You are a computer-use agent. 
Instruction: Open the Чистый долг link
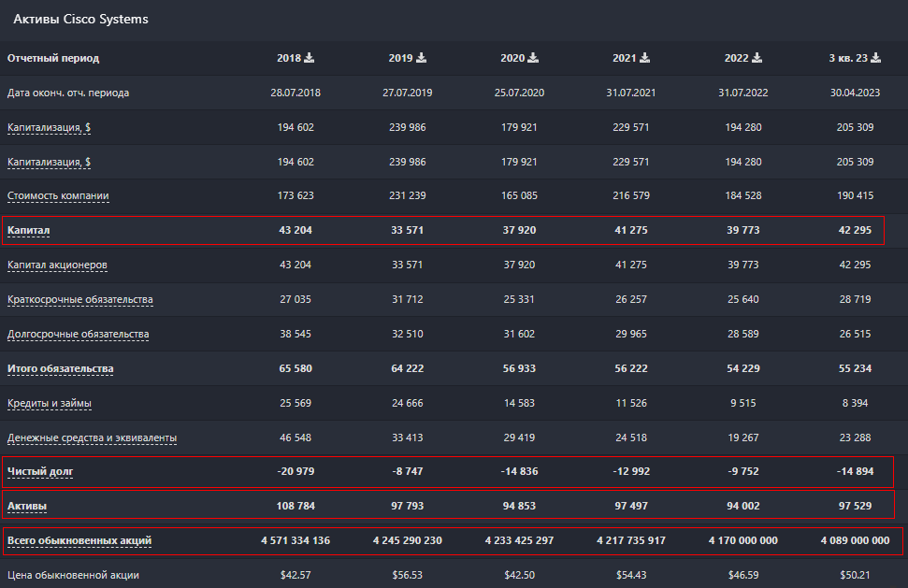(40, 472)
